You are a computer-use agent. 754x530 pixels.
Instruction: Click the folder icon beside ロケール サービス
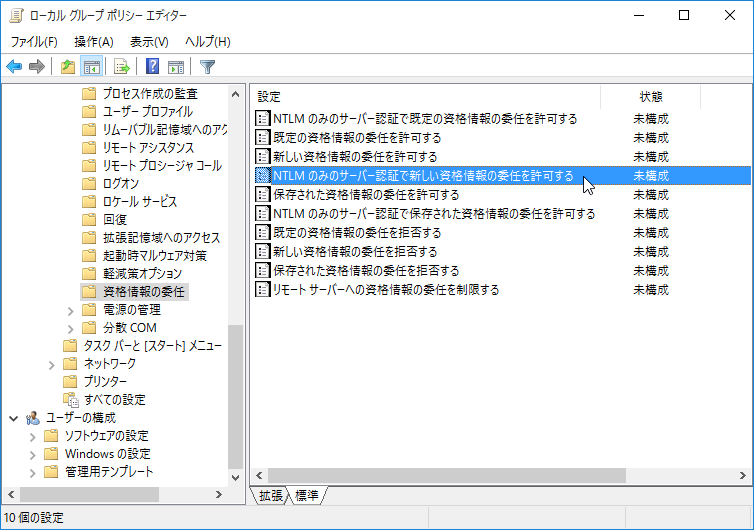(x=89, y=201)
